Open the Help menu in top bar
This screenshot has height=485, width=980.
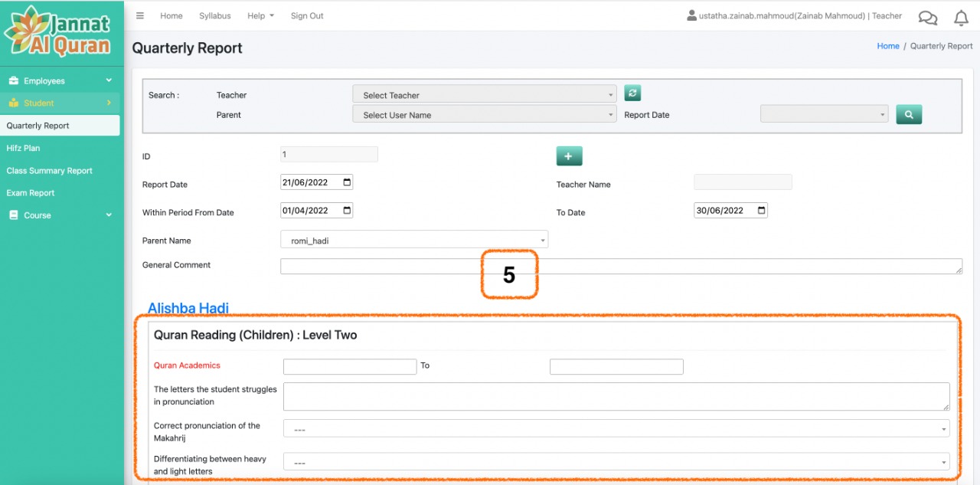[260, 16]
